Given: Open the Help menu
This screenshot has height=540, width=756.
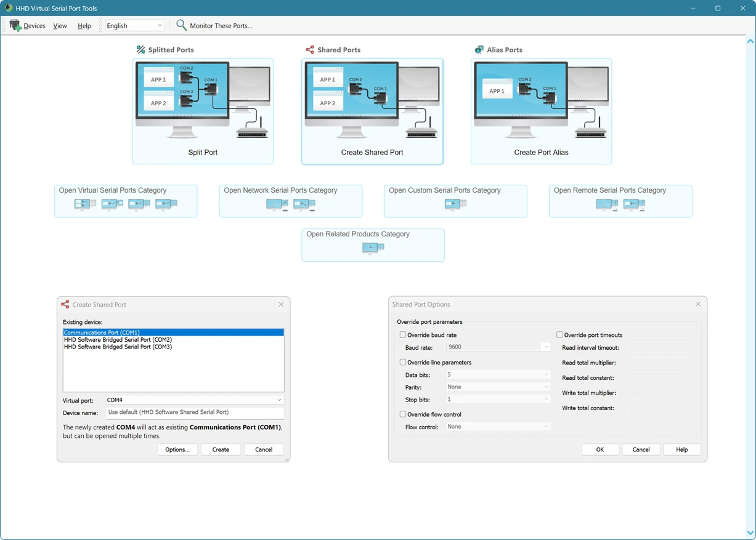Looking at the screenshot, I should [84, 26].
